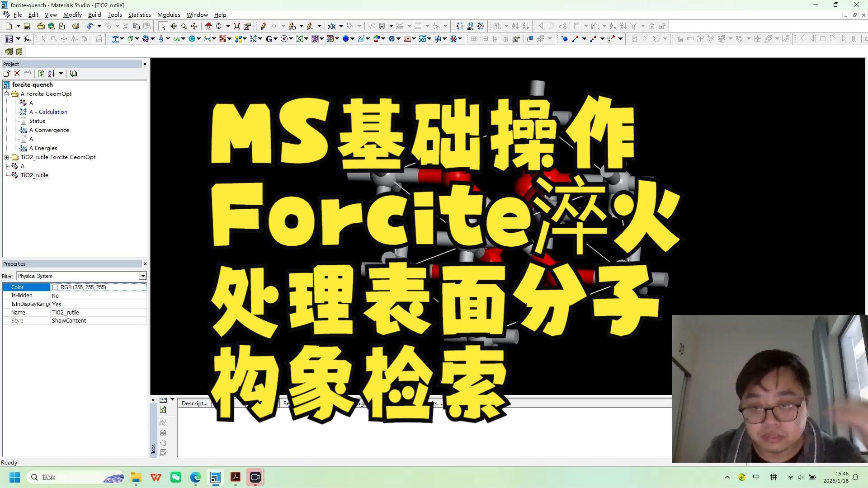Close the Properties panel
The width and height of the screenshot is (868, 488).
(145, 263)
